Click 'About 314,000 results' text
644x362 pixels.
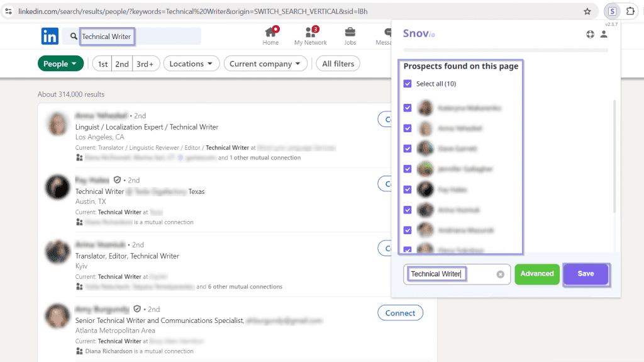(71, 94)
